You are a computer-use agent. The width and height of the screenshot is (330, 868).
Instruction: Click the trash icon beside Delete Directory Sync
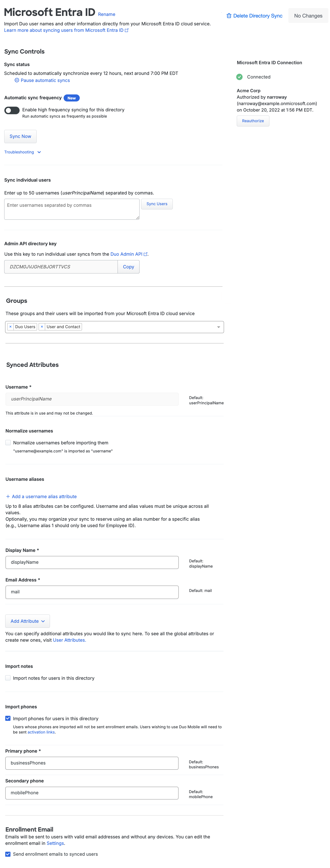(x=229, y=16)
